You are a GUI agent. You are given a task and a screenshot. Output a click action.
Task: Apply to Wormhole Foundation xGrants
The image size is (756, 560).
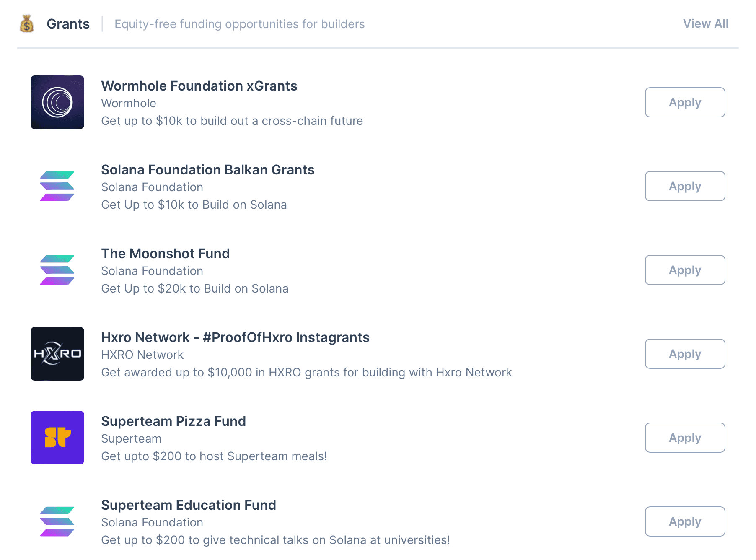(685, 102)
